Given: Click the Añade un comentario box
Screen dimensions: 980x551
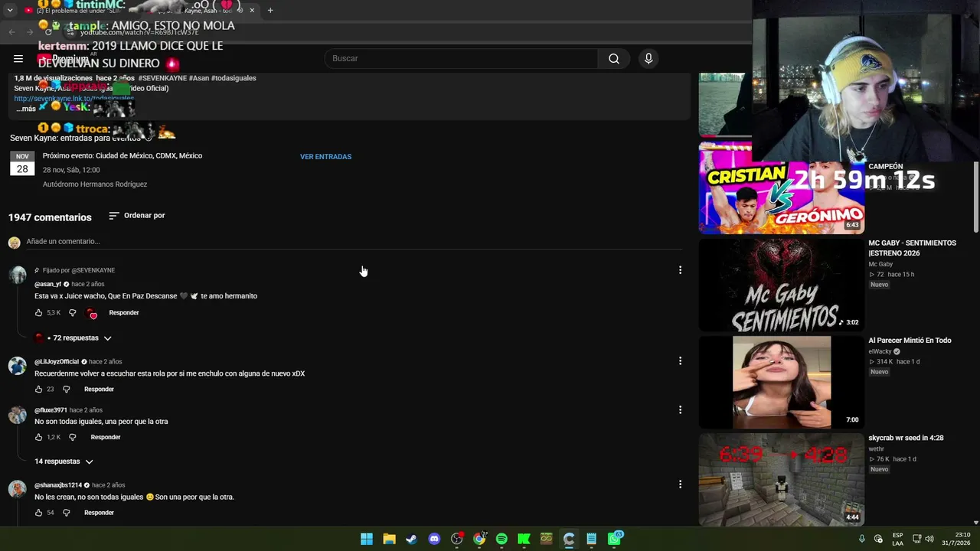Looking at the screenshot, I should 354,242.
